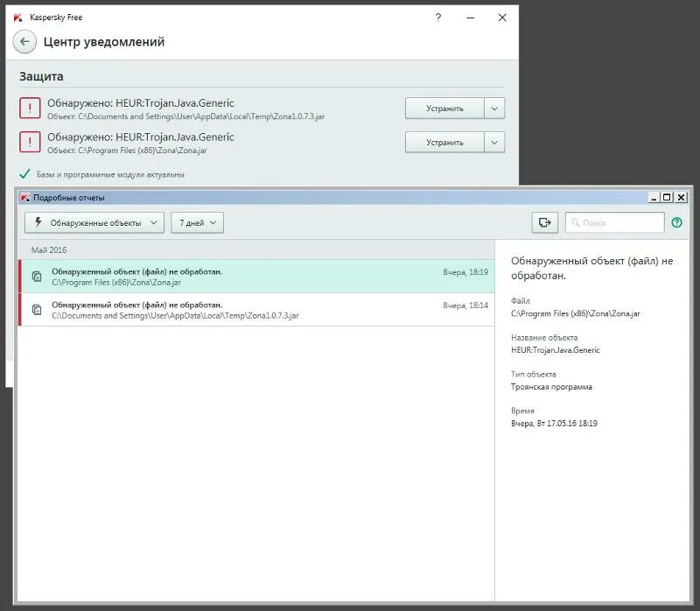Click Kaspersky logo icon in Kaspersky Free titlebar
This screenshot has height=611, width=700.
pyautogui.click(x=17, y=18)
